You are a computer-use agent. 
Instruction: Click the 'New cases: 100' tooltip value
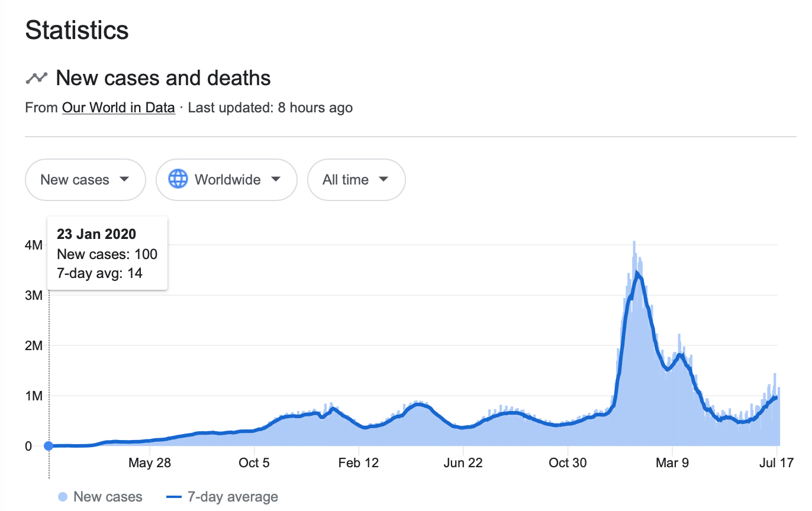click(107, 254)
